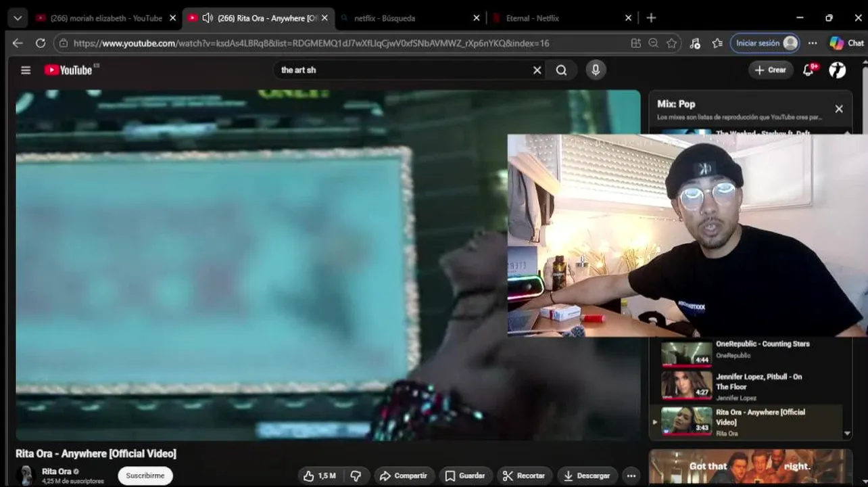Mute the tab using its speaker icon

208,18
